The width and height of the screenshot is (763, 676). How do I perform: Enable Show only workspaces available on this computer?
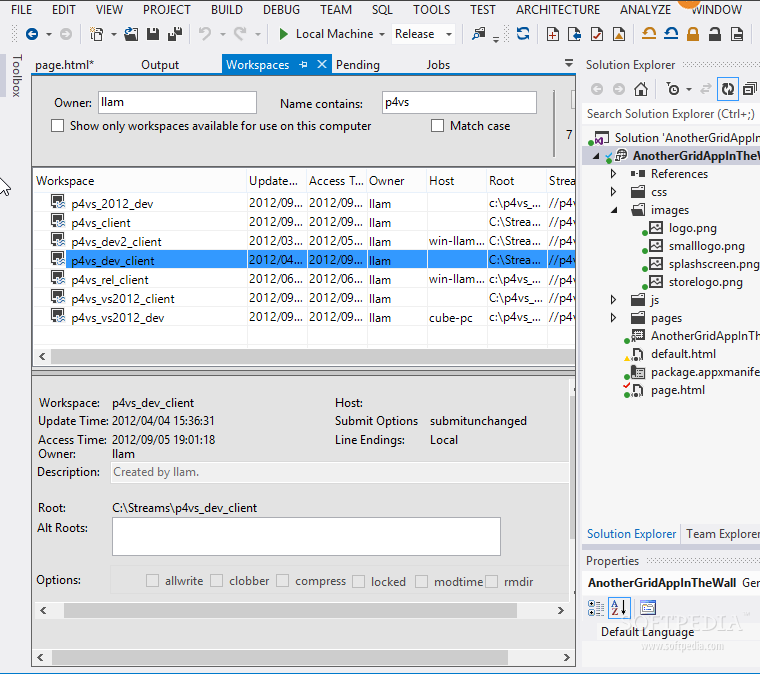point(58,126)
